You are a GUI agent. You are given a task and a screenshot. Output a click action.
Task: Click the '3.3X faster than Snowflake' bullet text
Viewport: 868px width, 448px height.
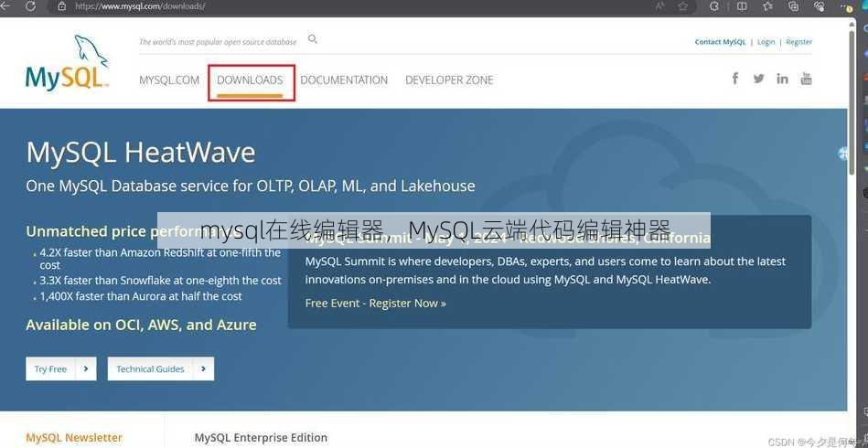161,281
